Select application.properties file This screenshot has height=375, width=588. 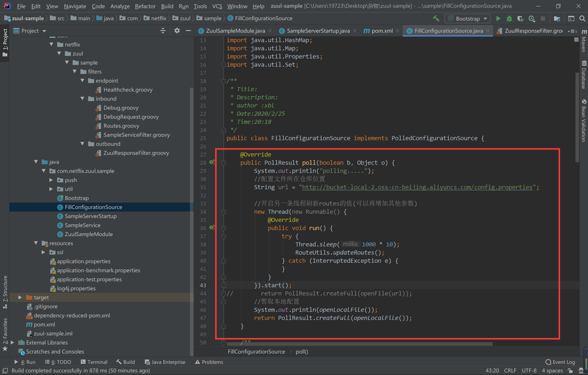84,261
